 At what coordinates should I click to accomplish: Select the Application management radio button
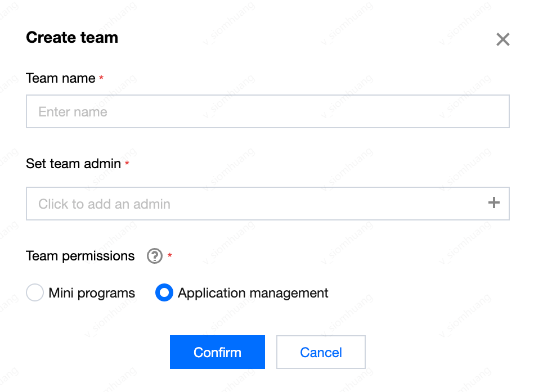tap(164, 293)
